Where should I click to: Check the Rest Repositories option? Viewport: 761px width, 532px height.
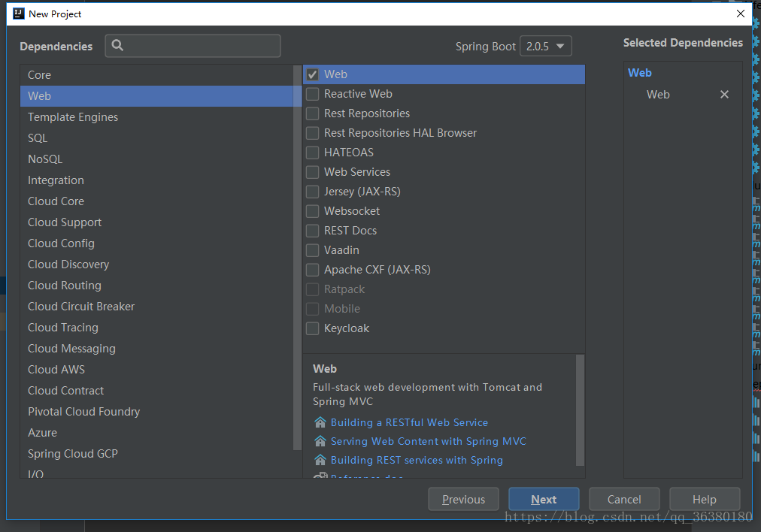pyautogui.click(x=313, y=113)
